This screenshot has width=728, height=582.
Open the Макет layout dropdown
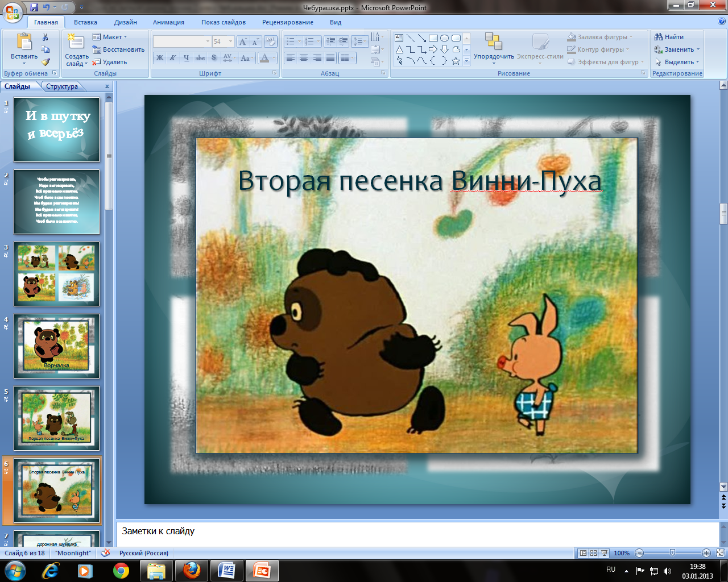pos(110,37)
